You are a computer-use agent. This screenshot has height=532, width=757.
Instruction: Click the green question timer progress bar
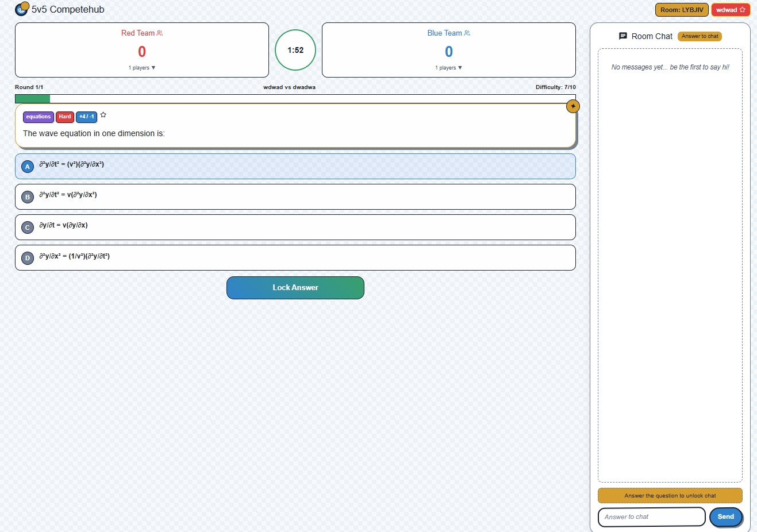tap(32, 98)
